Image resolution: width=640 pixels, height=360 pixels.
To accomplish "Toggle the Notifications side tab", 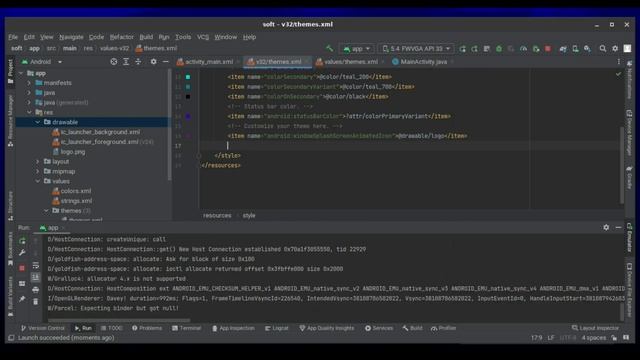I will [x=629, y=80].
